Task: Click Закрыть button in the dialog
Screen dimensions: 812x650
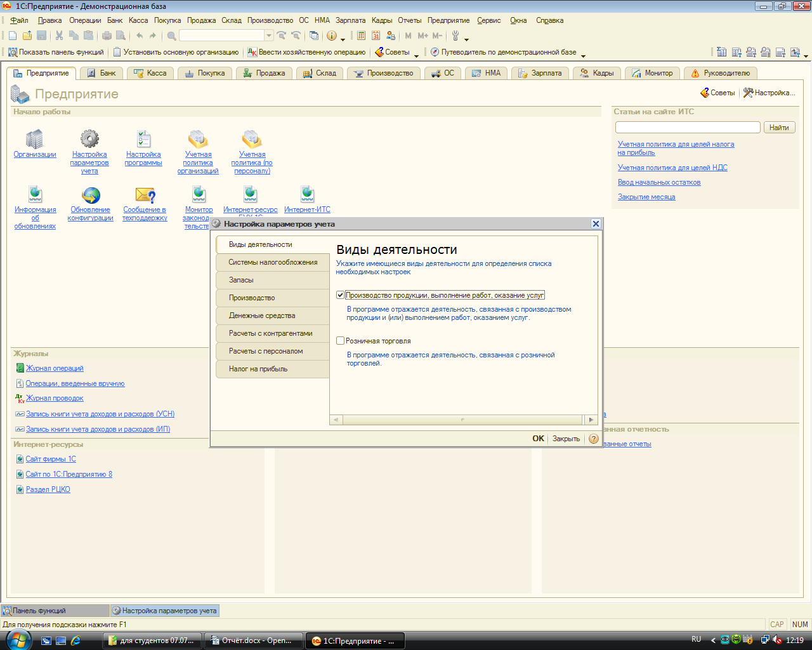Action: [566, 439]
